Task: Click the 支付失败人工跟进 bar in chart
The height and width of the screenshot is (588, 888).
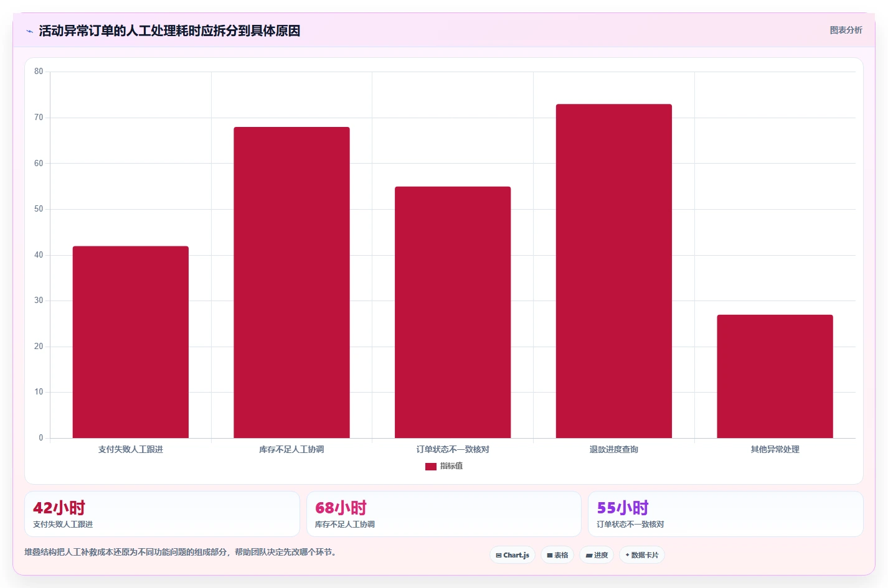Action: click(x=131, y=342)
